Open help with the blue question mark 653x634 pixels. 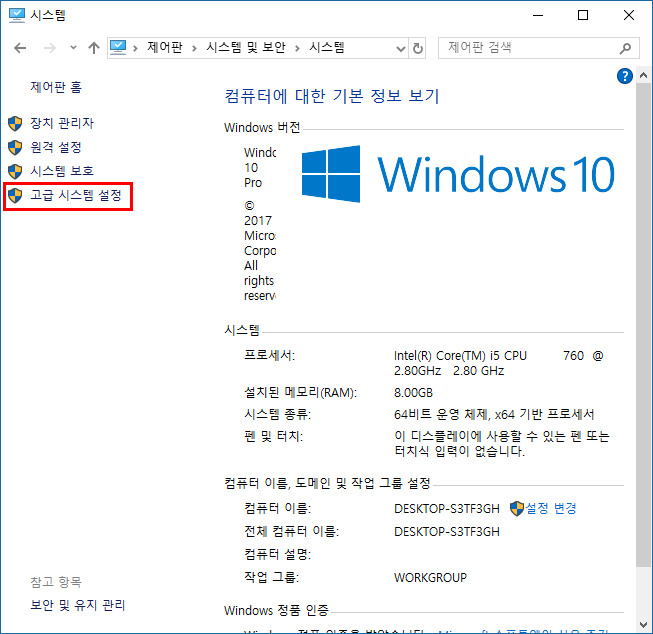point(625,76)
